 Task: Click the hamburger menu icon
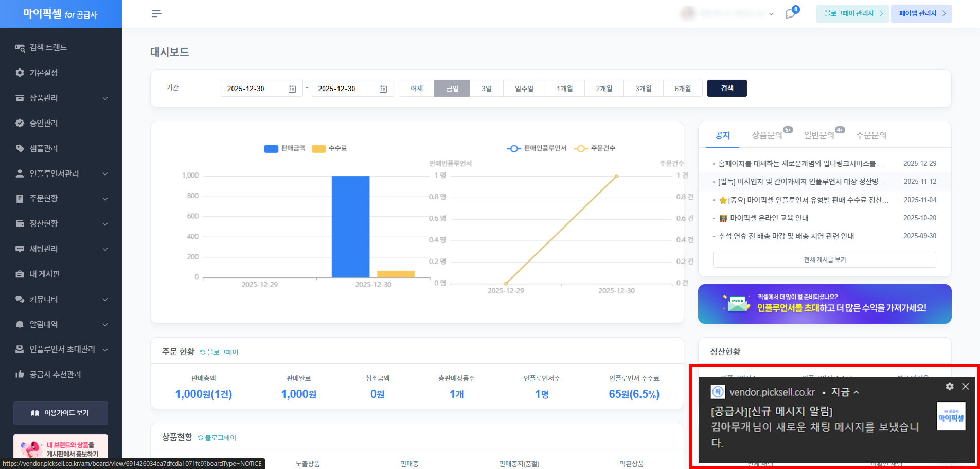point(156,13)
